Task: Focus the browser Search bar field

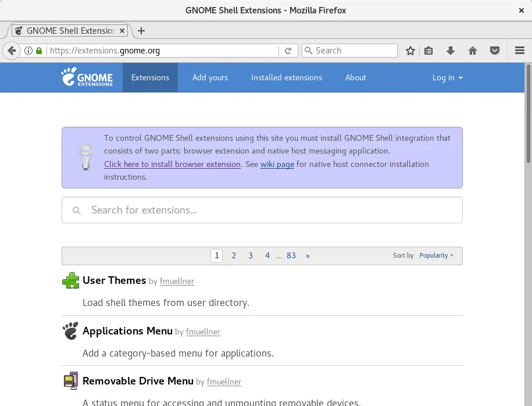Action: coord(349,51)
